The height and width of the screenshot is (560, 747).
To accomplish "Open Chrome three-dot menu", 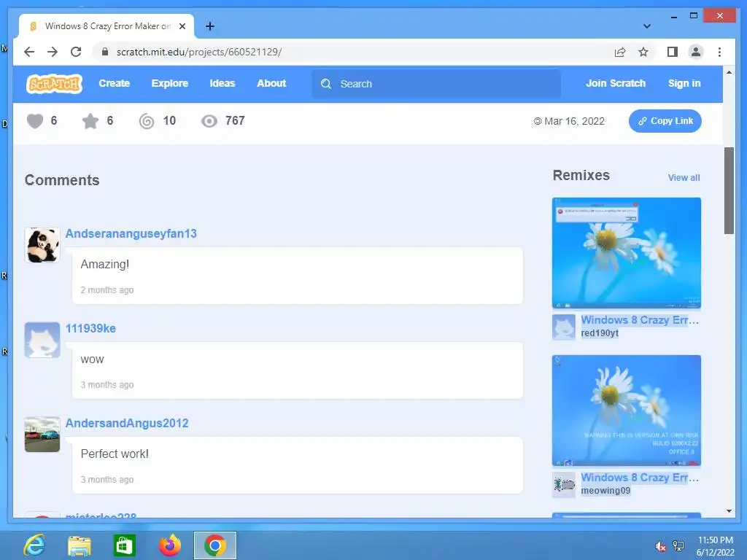I will (719, 52).
